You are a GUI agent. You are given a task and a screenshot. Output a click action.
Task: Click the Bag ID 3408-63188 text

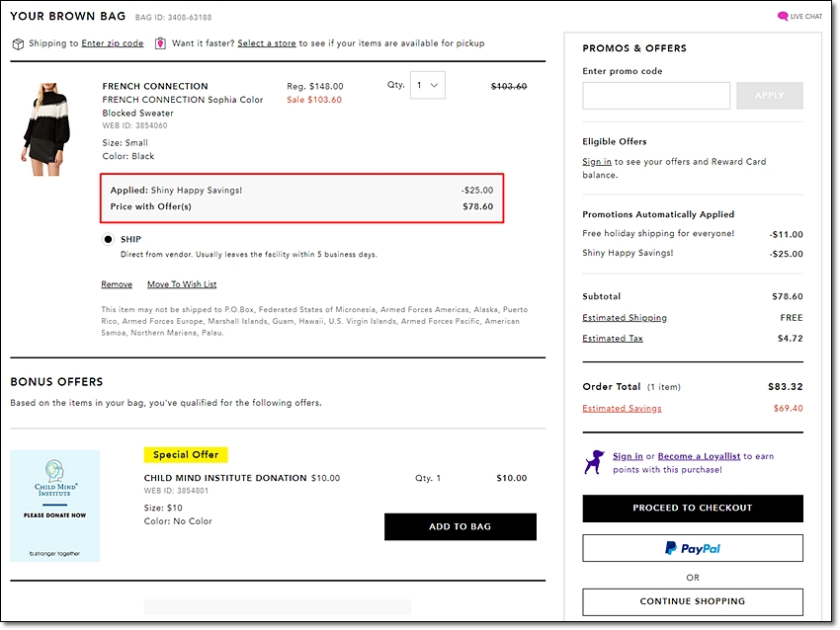tap(174, 17)
